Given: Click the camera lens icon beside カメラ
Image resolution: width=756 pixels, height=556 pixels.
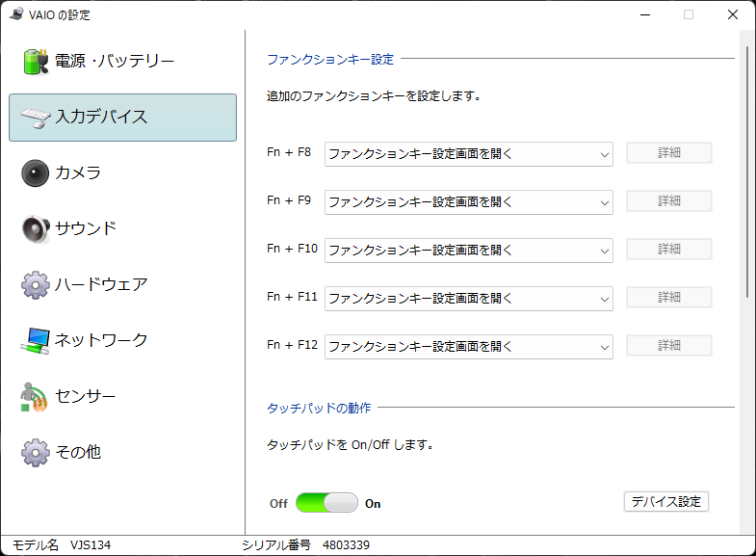Looking at the screenshot, I should pos(36,173).
